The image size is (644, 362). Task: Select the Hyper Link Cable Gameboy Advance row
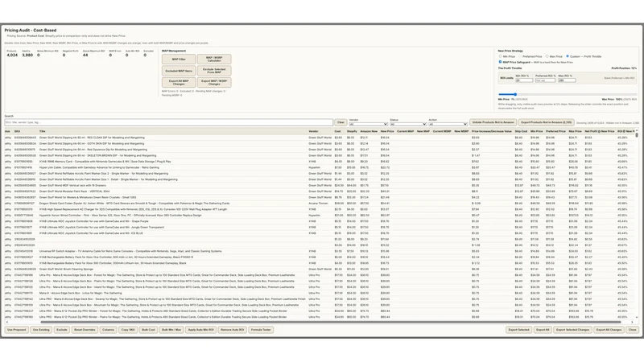319,167
